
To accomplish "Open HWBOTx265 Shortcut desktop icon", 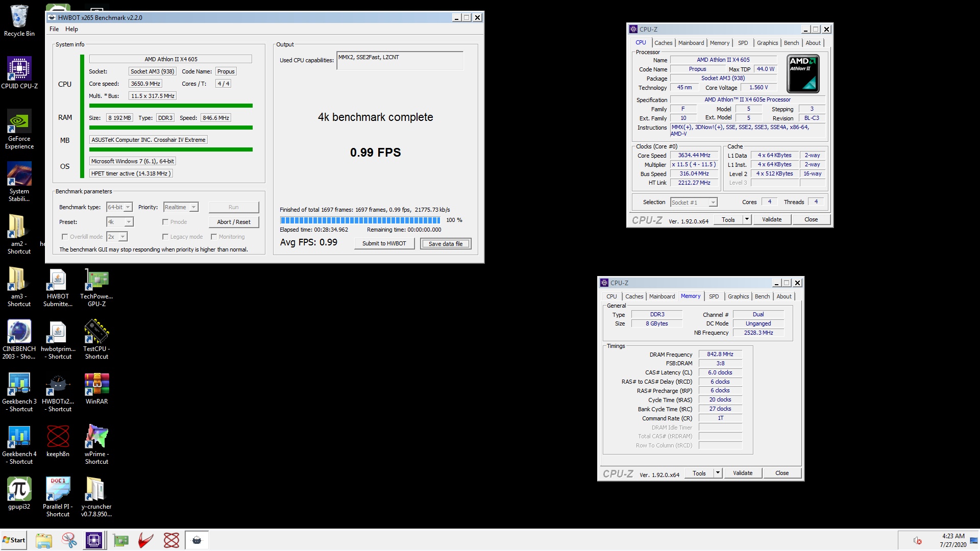I will tap(58, 392).
